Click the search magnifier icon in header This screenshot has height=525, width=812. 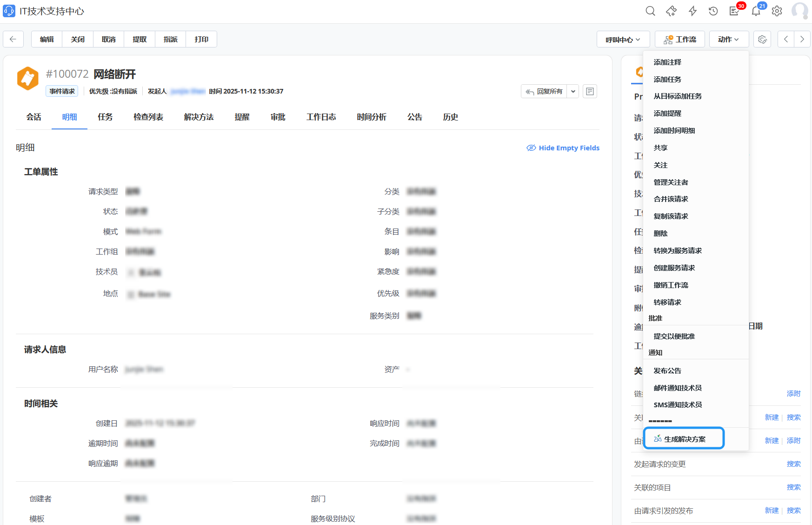[650, 11]
